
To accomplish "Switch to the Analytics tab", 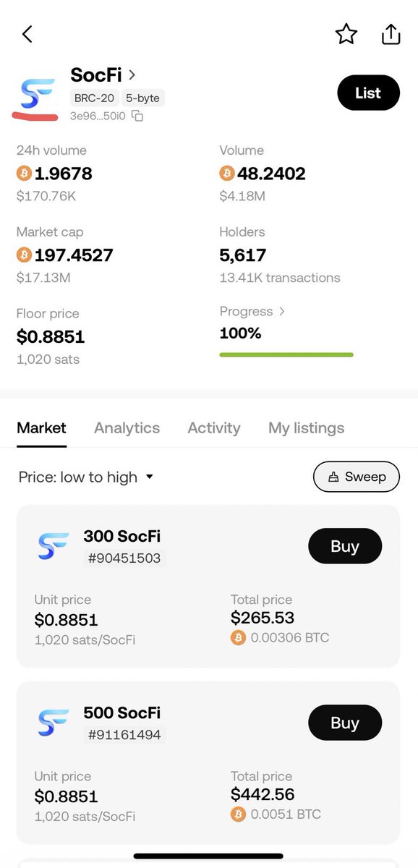I will (x=127, y=427).
